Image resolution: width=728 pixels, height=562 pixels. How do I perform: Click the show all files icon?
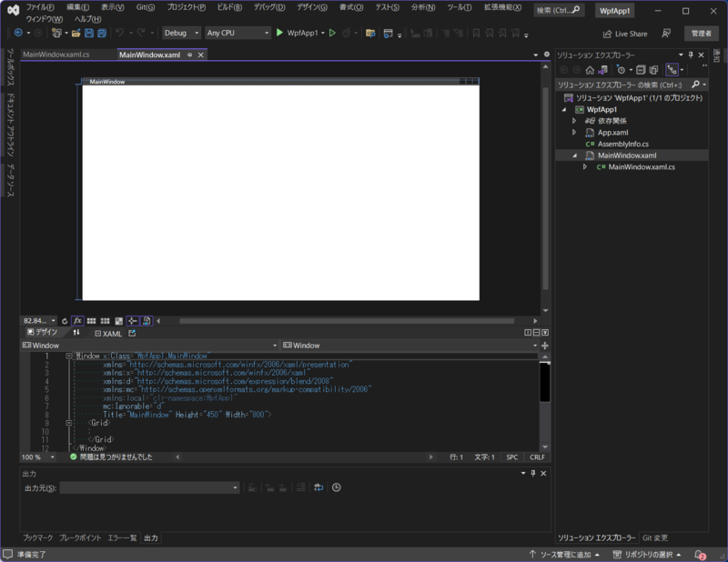click(x=653, y=70)
